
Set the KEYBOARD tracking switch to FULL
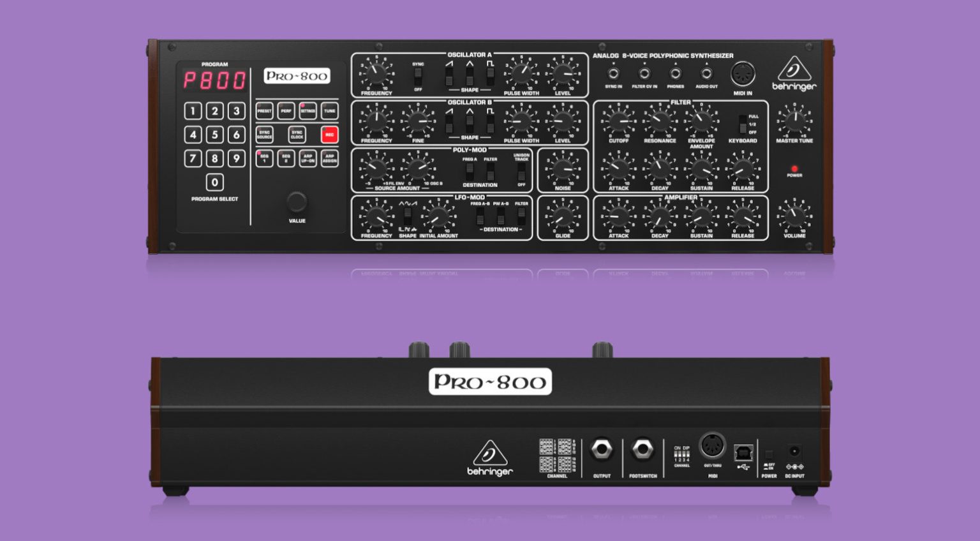[743, 117]
